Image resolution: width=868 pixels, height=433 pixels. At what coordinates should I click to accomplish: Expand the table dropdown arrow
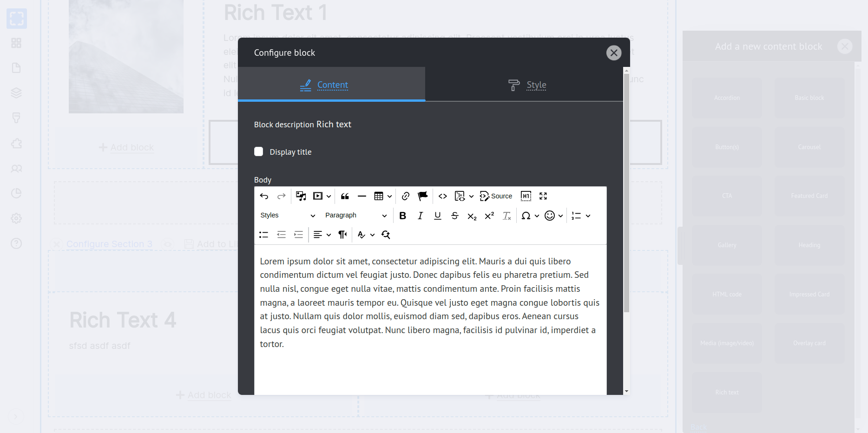click(389, 197)
